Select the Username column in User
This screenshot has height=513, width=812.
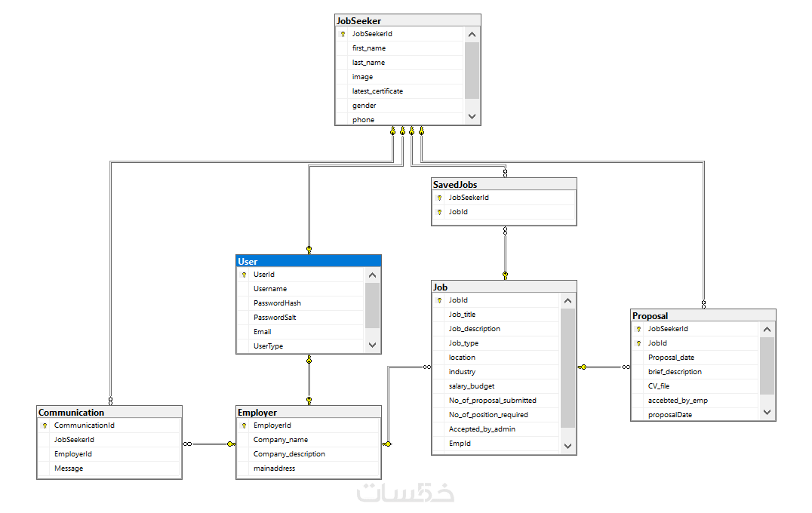[x=301, y=289]
